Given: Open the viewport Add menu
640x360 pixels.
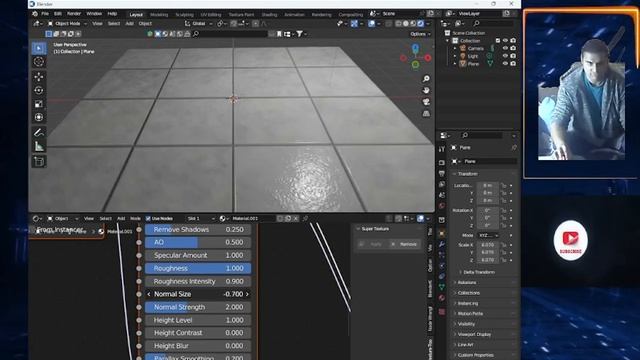Looking at the screenshot, I should point(129,24).
